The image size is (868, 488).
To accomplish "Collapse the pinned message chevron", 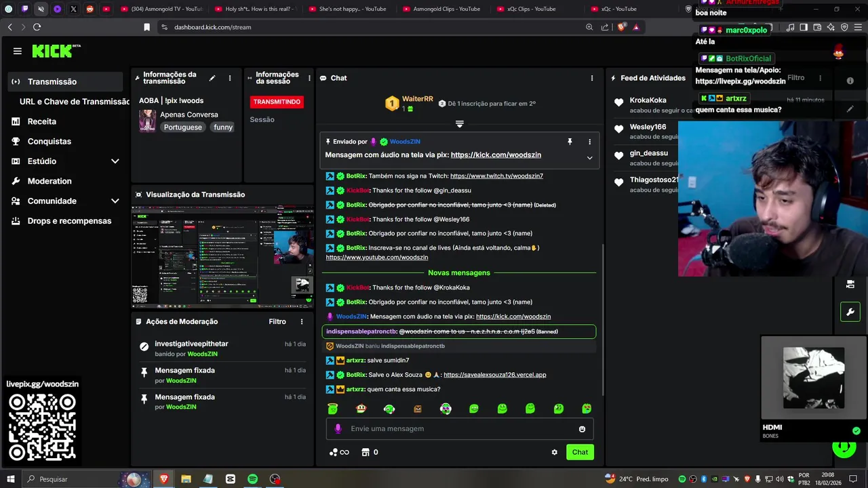I will [x=589, y=158].
